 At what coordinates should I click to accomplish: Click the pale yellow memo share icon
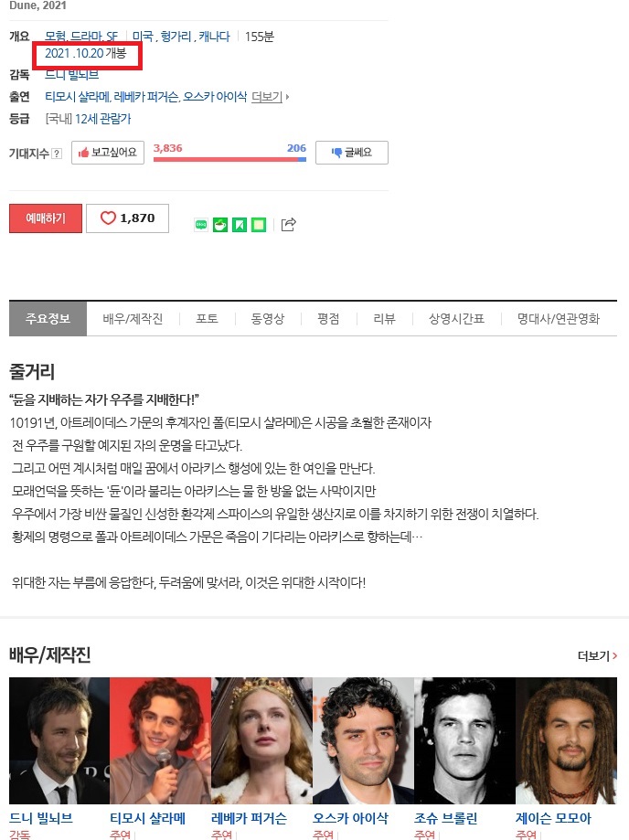pyautogui.click(x=259, y=225)
